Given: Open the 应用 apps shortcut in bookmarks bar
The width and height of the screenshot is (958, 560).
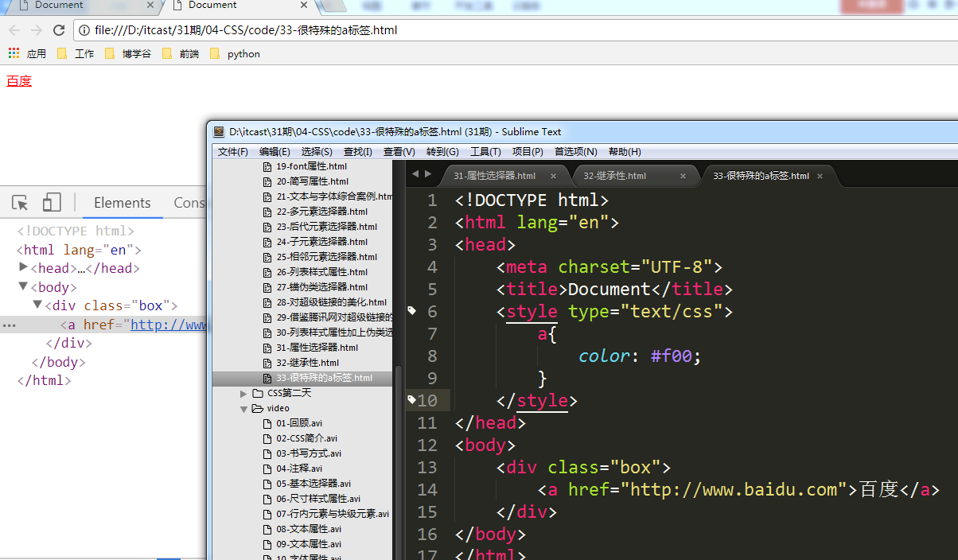Looking at the screenshot, I should (27, 54).
